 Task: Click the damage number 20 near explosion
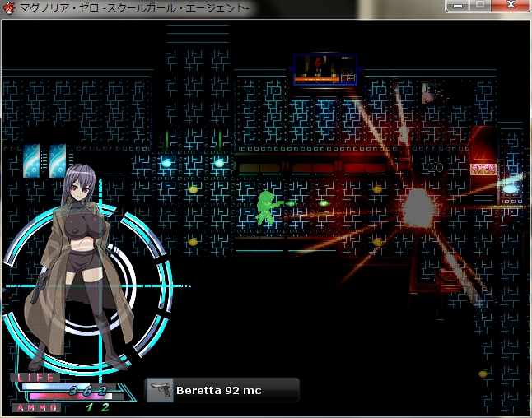click(435, 168)
